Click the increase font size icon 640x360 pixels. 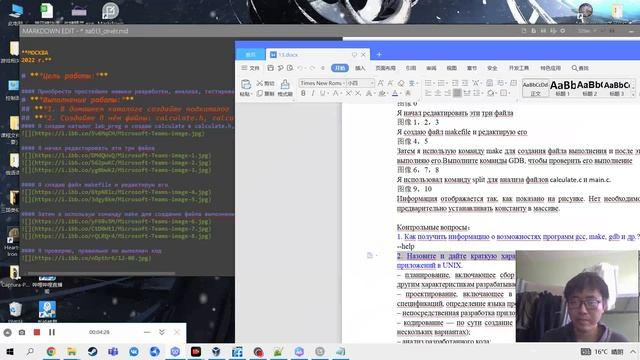[x=380, y=83]
